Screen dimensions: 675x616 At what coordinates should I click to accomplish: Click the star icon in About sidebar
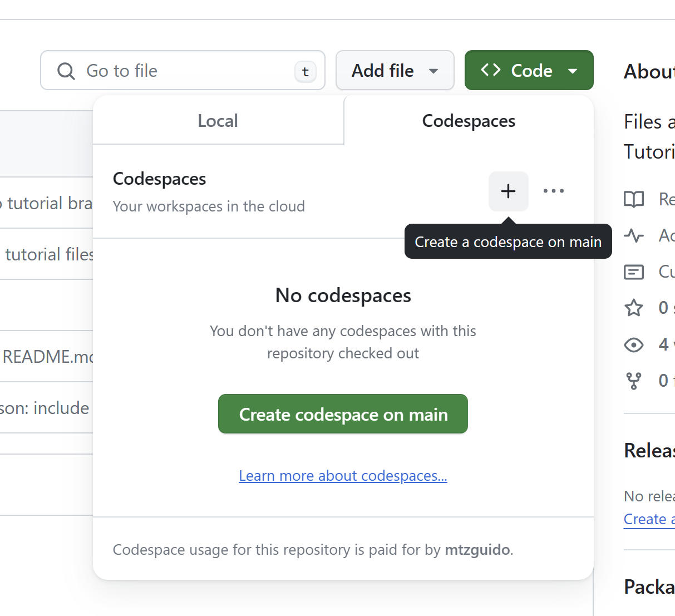[x=634, y=308]
